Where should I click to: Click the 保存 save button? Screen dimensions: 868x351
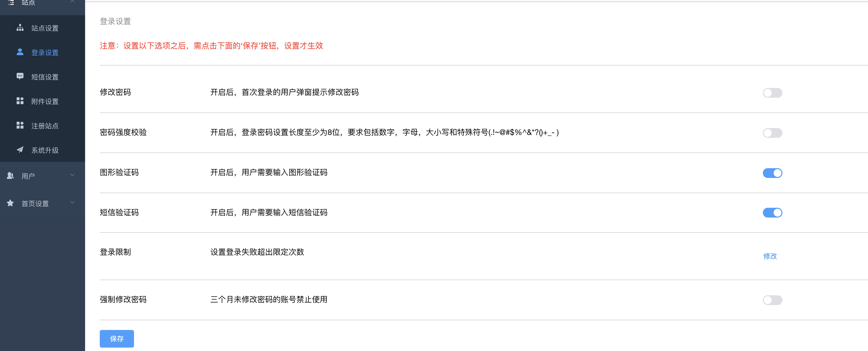click(x=117, y=339)
